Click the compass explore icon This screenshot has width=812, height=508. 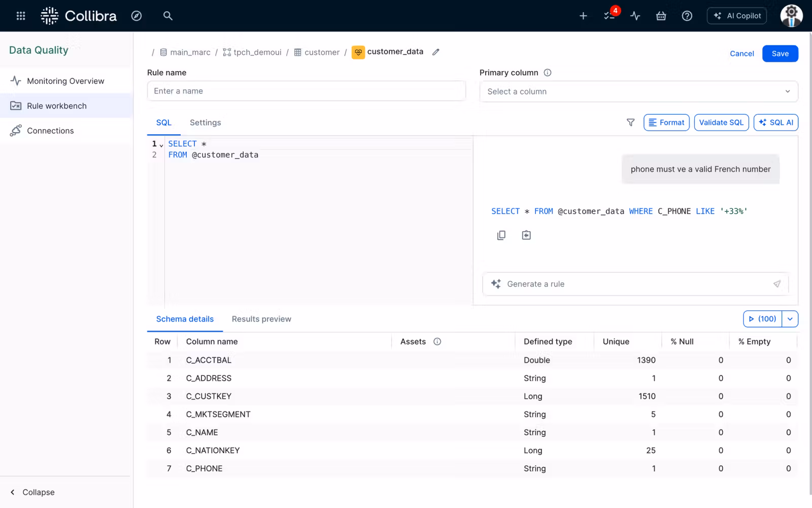click(137, 16)
